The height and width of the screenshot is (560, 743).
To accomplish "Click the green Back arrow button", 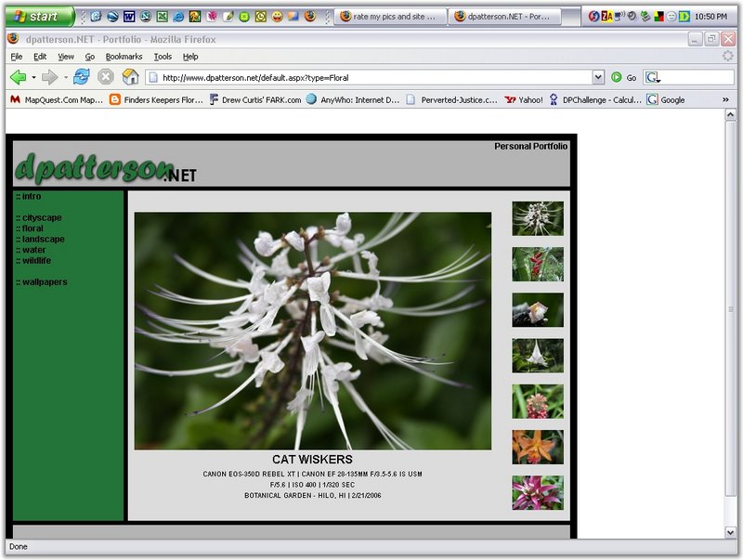I will [18, 77].
